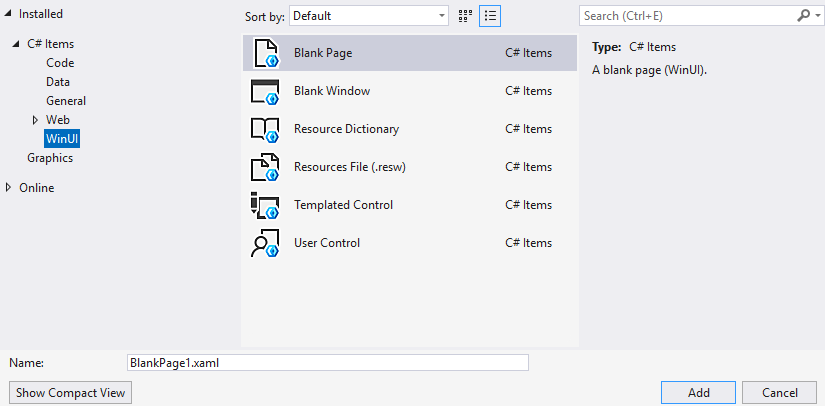Click the Name text field

coord(327,363)
